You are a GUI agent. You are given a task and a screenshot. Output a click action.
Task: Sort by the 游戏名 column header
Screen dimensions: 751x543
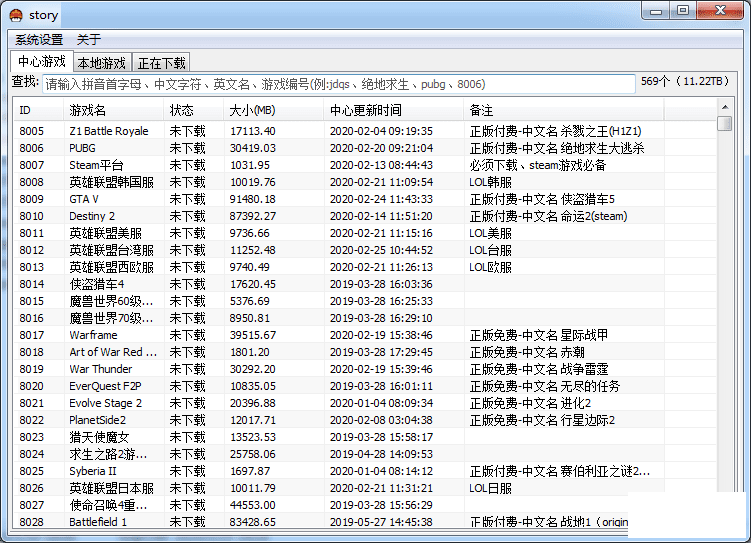[113, 111]
